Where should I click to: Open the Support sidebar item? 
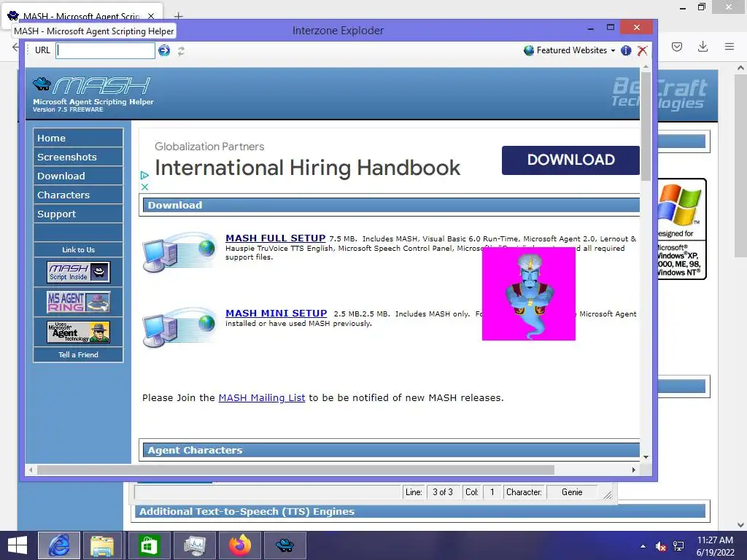pos(78,214)
